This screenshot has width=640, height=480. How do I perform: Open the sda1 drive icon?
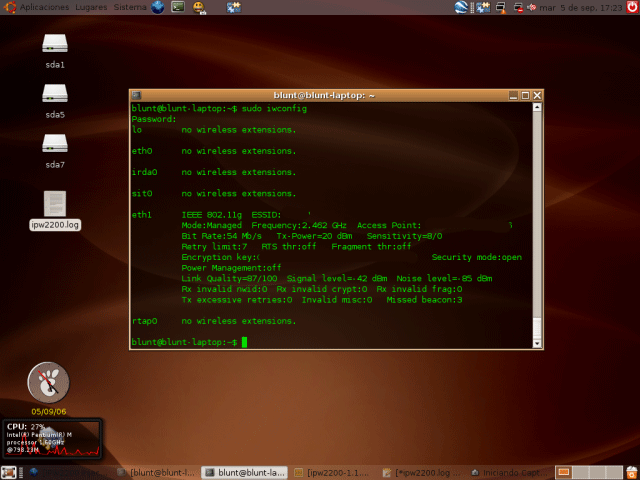[54, 45]
